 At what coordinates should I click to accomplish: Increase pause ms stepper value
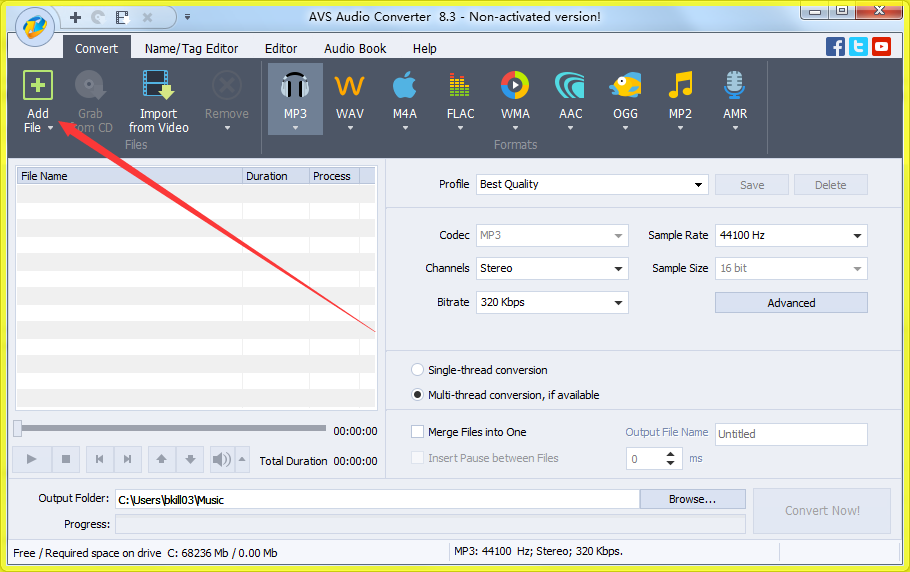click(x=670, y=454)
